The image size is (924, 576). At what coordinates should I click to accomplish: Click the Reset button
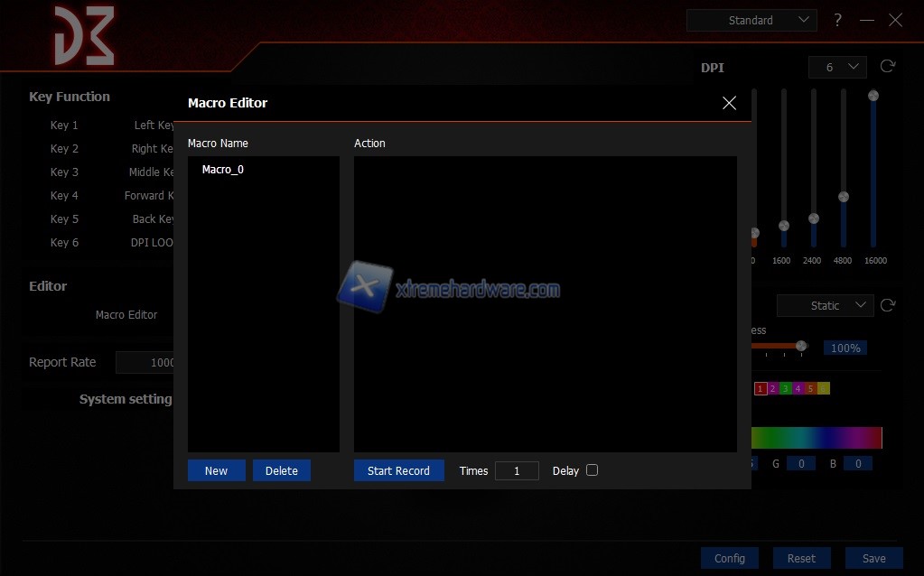[x=801, y=558]
